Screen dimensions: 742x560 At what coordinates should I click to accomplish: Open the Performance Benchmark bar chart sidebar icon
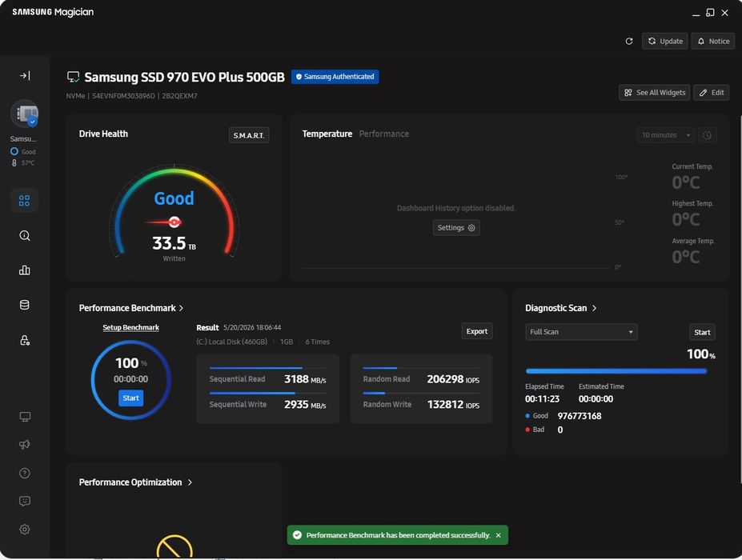point(25,270)
